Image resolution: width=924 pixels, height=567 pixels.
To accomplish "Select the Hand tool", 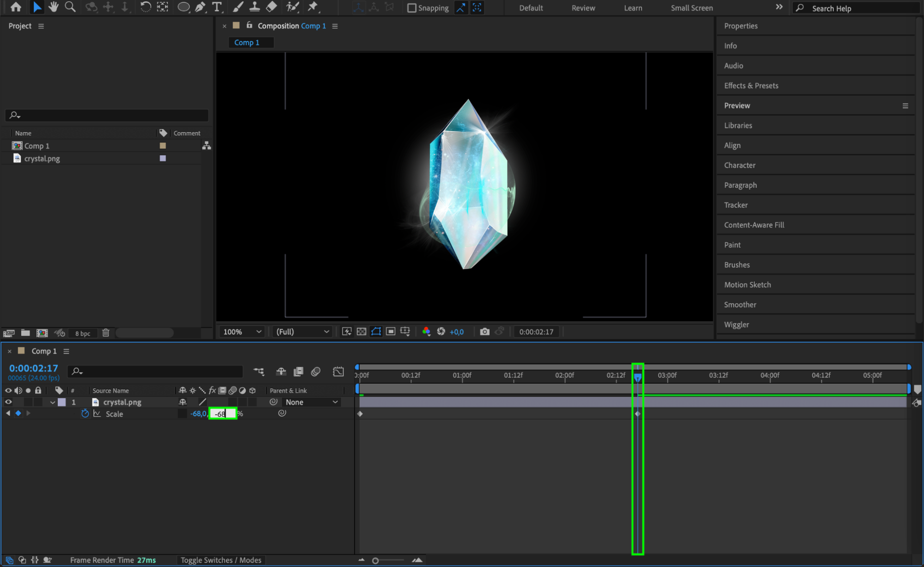I will (54, 7).
